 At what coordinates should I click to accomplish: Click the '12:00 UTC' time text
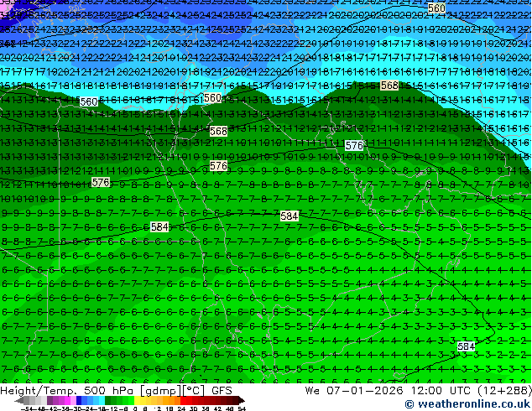441,391
